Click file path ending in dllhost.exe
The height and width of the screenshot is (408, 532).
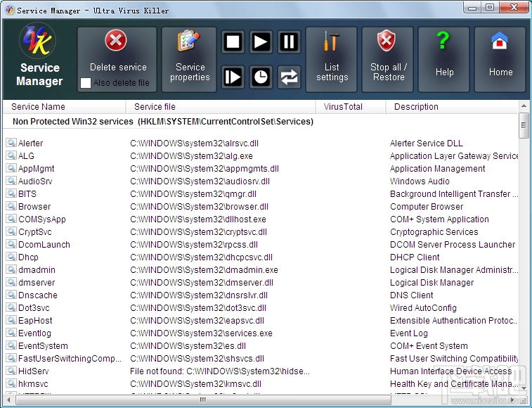point(198,219)
